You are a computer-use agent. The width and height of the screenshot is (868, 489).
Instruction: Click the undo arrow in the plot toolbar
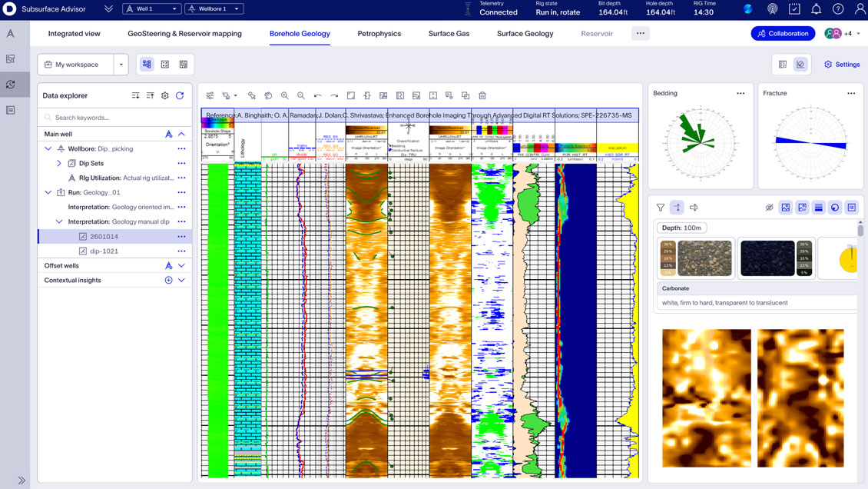[317, 95]
